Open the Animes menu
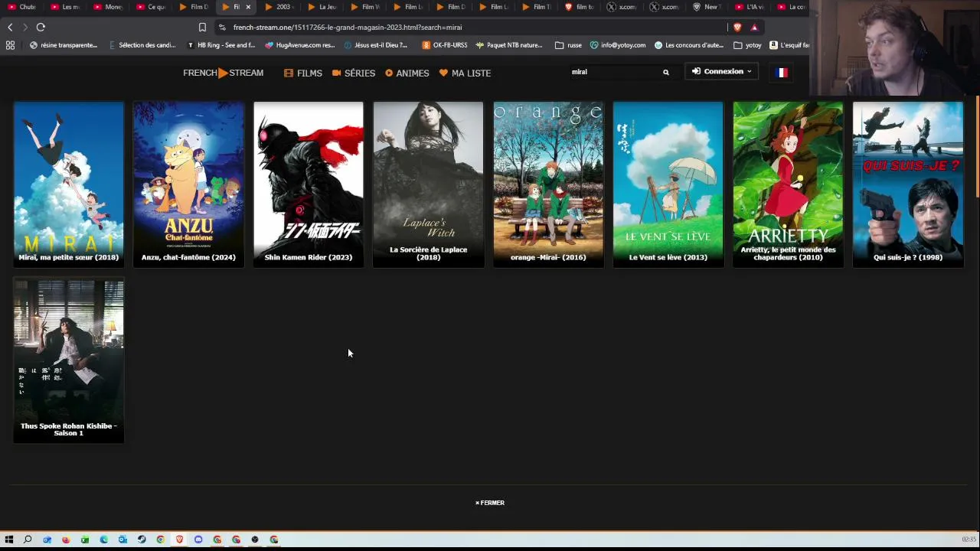Screen dimensions: 980x551 tap(407, 73)
